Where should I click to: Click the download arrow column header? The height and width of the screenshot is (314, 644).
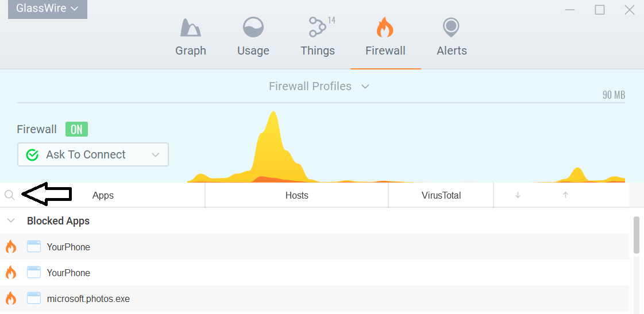coord(518,195)
